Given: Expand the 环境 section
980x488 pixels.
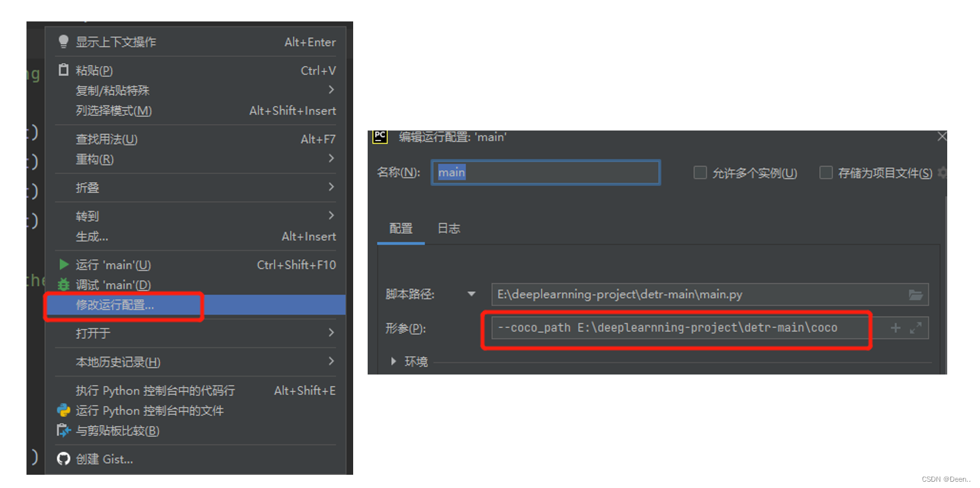Looking at the screenshot, I should (x=394, y=361).
